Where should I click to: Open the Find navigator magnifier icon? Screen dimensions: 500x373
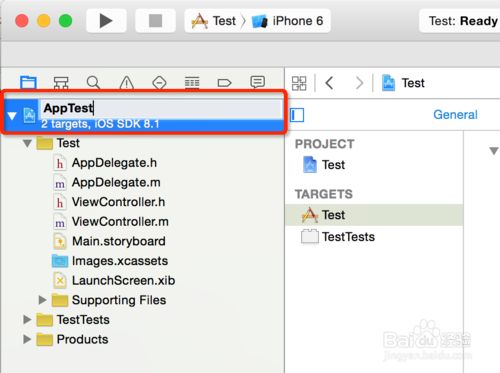pos(93,83)
